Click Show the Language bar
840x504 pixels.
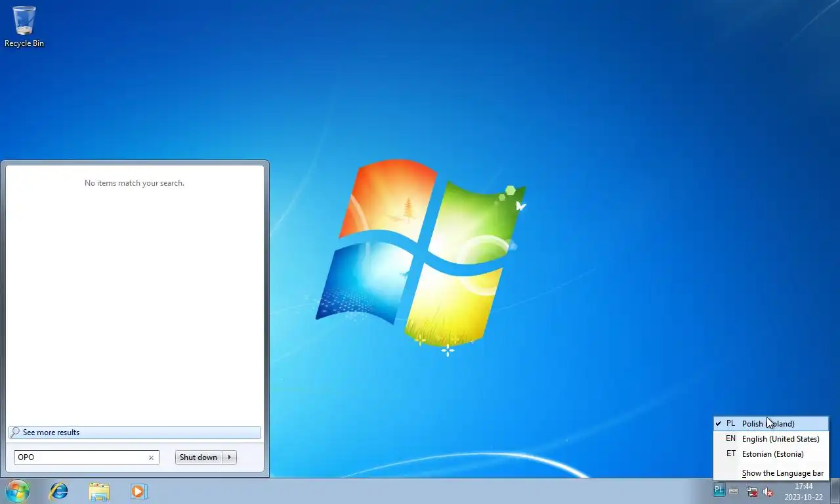click(x=771, y=472)
